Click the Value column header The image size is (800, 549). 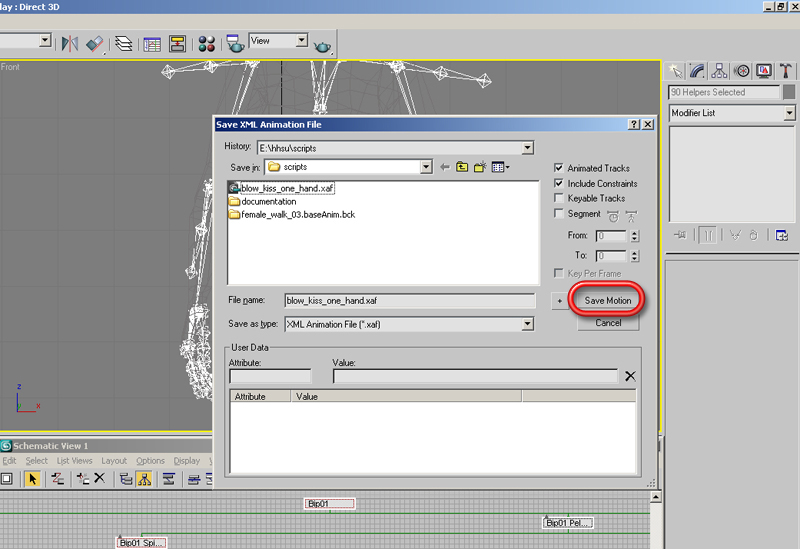pos(406,396)
